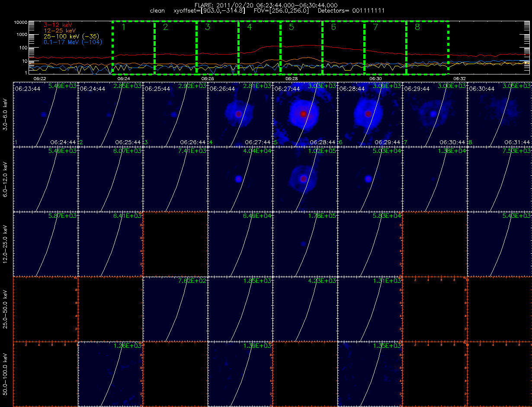The height and width of the screenshot is (407, 532).
Task: Click the 7.53E+03 peak value
Action: 517,151
